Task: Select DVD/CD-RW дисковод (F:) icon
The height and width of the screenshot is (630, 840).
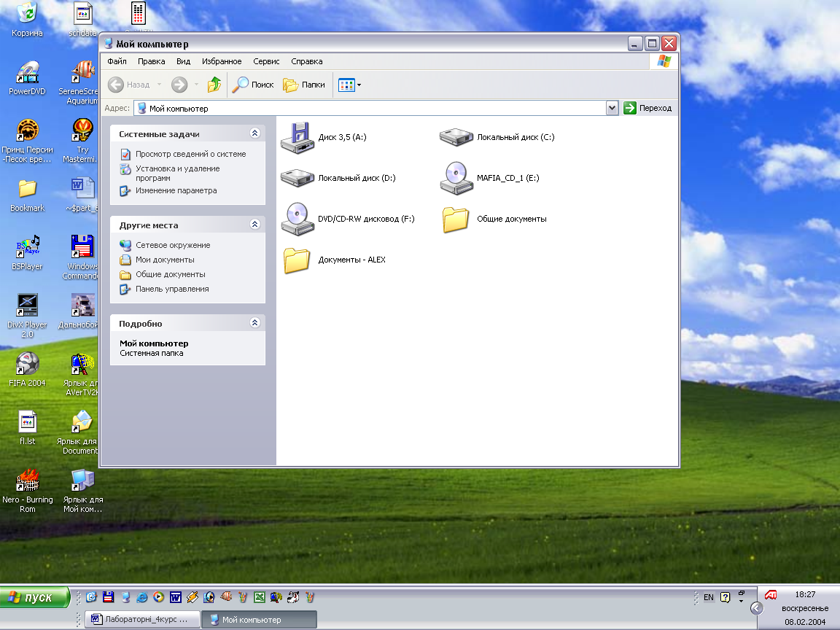Action: click(297, 219)
